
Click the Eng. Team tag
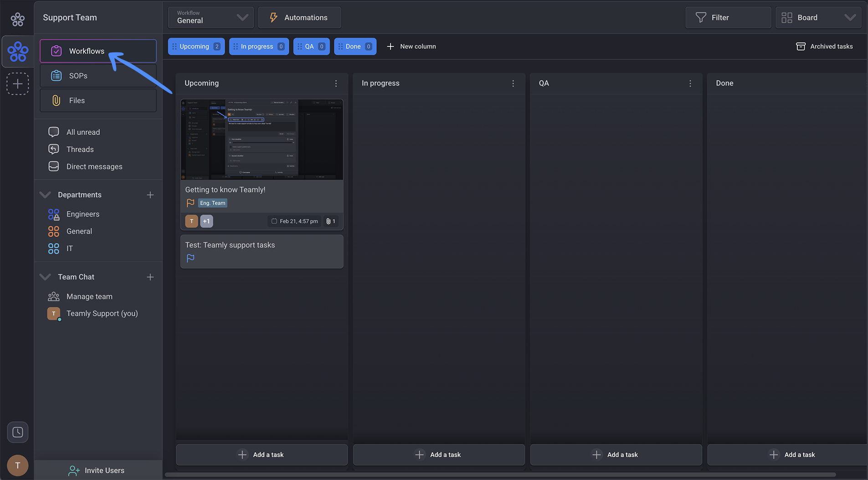(212, 203)
